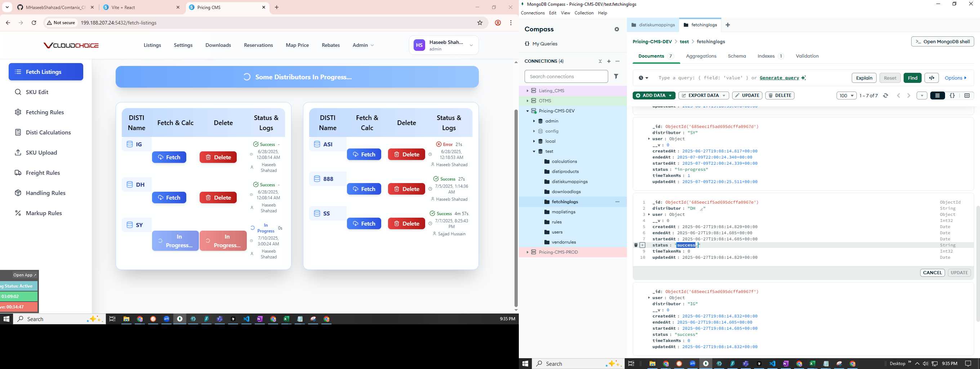This screenshot has height=369, width=980.
Task: Open Map Price nav item
Action: [x=297, y=45]
